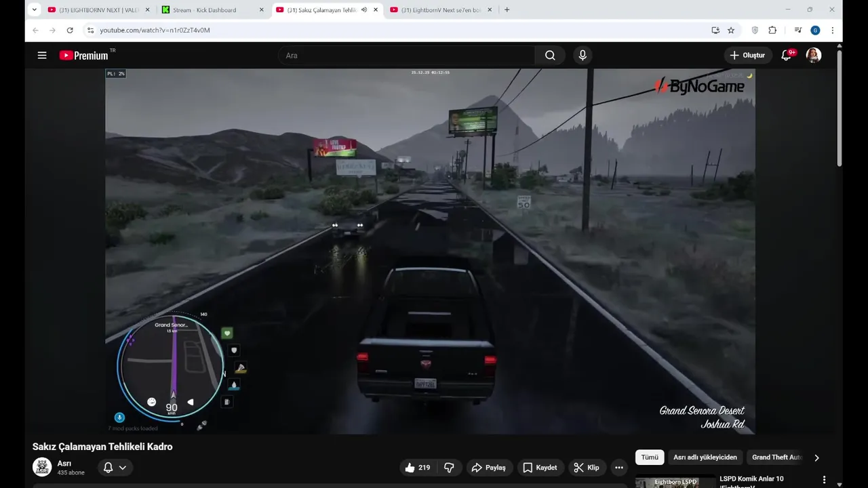Save video using Kaydet button
868x488 pixels.
pos(540,468)
